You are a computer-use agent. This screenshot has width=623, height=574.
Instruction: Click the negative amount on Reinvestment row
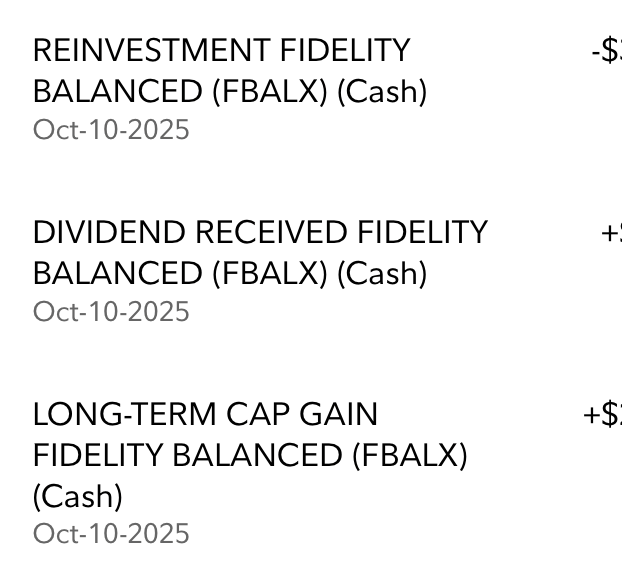[x=607, y=50]
